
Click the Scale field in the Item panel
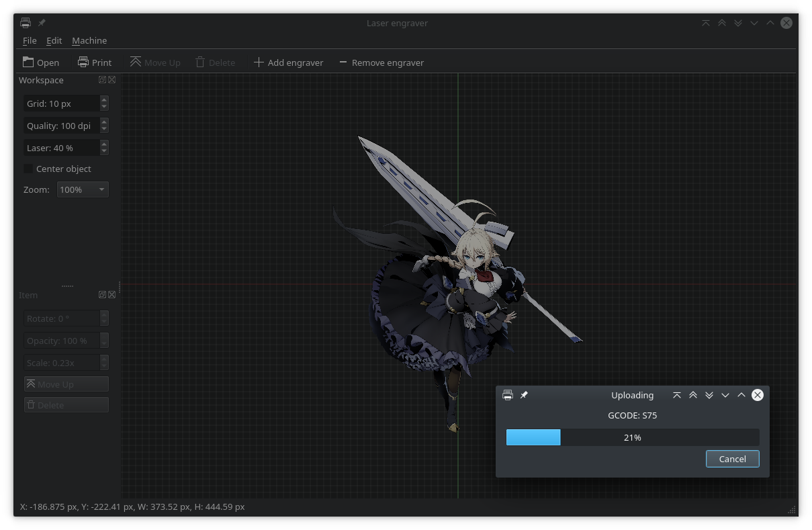[62, 363]
